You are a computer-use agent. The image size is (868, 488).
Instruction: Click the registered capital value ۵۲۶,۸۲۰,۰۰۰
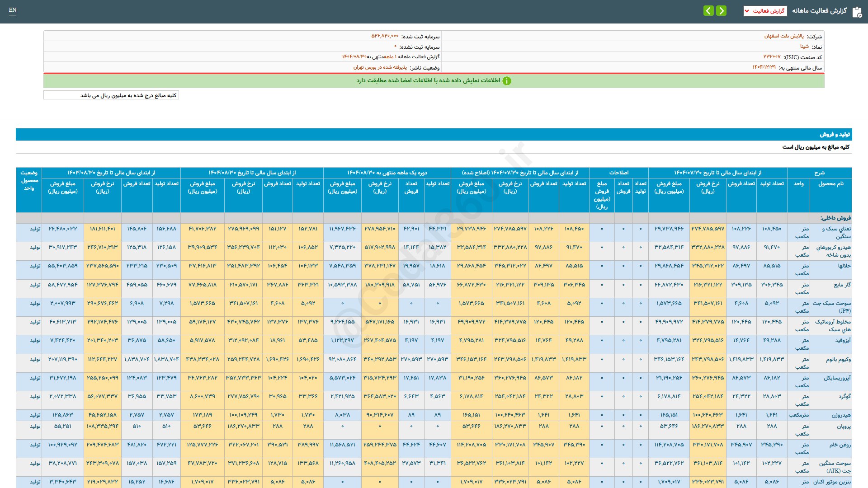coord(385,36)
